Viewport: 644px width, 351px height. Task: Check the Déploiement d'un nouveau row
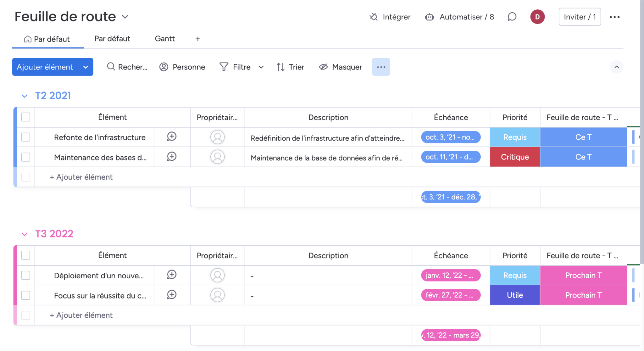coord(25,275)
